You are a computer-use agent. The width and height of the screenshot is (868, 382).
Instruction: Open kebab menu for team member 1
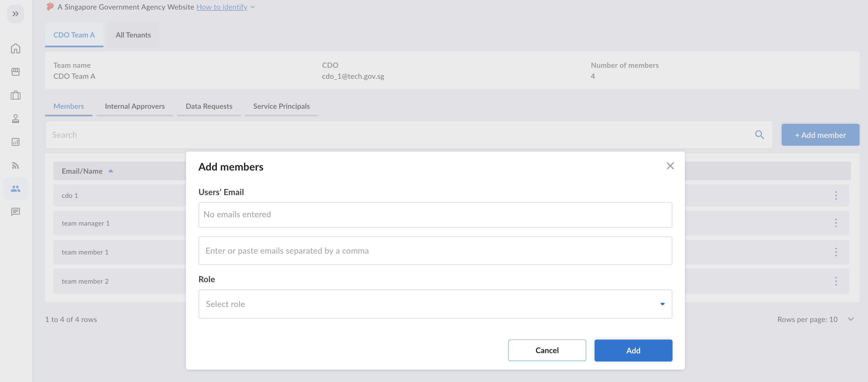coord(836,252)
